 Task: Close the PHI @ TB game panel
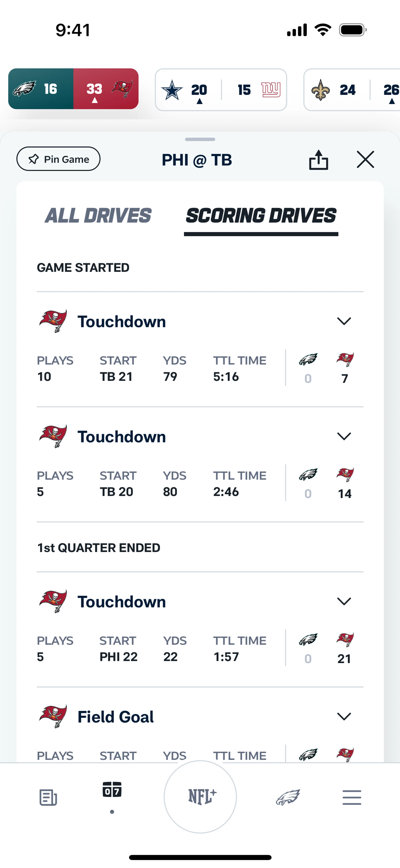click(365, 159)
